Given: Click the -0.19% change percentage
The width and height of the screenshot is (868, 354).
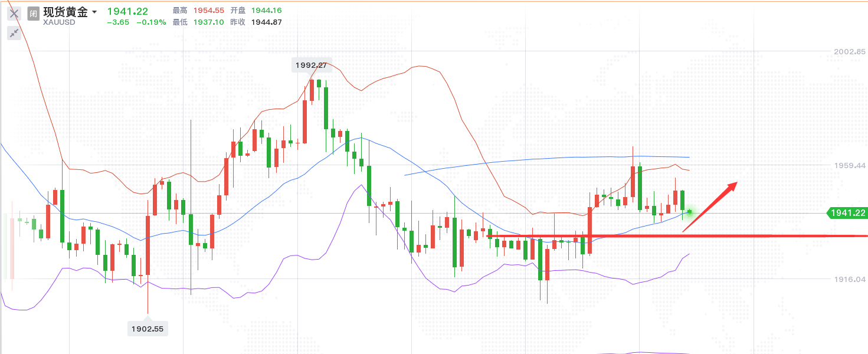Looking at the screenshot, I should coord(151,22).
